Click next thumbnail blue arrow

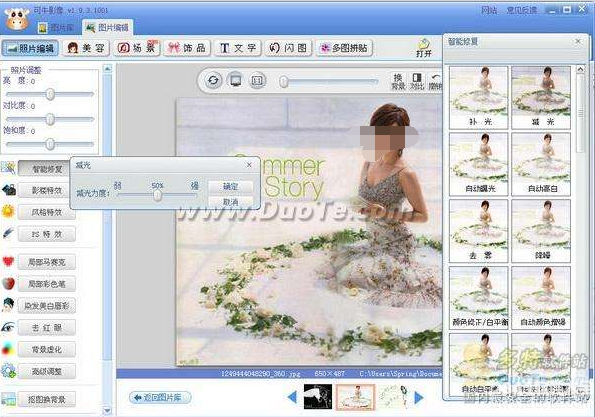point(419,398)
